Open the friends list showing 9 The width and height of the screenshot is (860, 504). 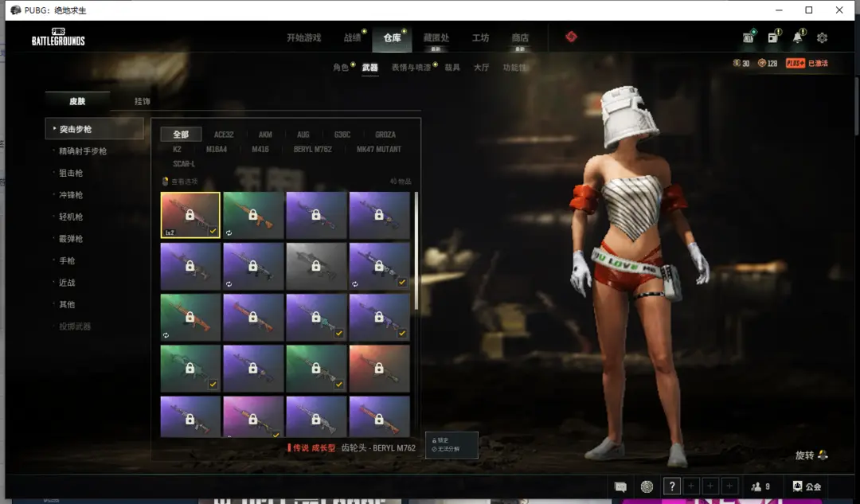(x=760, y=486)
